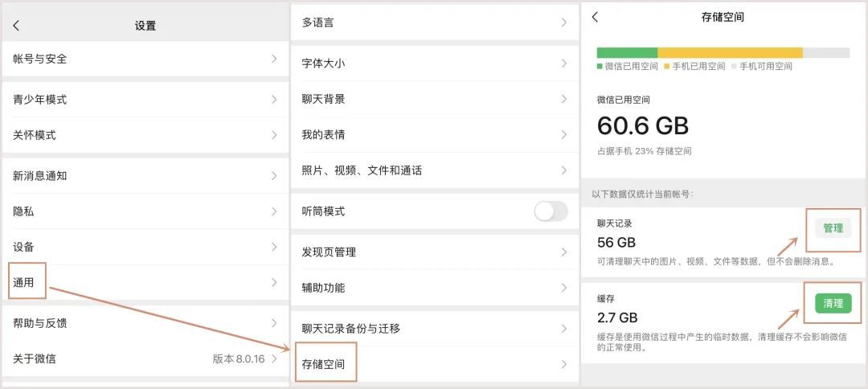Image resolution: width=868 pixels, height=389 pixels.
Task: Tap chevron beside 发现页管理
Action: (564, 252)
